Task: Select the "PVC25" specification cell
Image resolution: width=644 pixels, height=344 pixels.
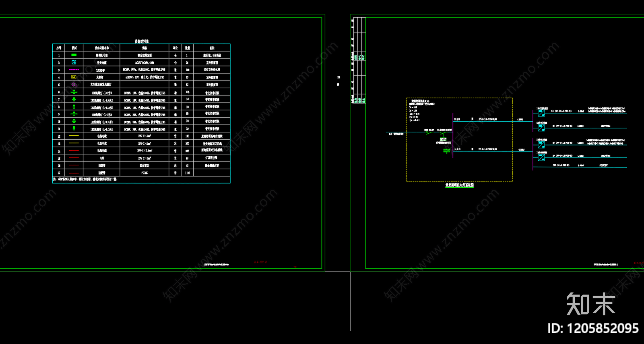Action: pos(144,173)
